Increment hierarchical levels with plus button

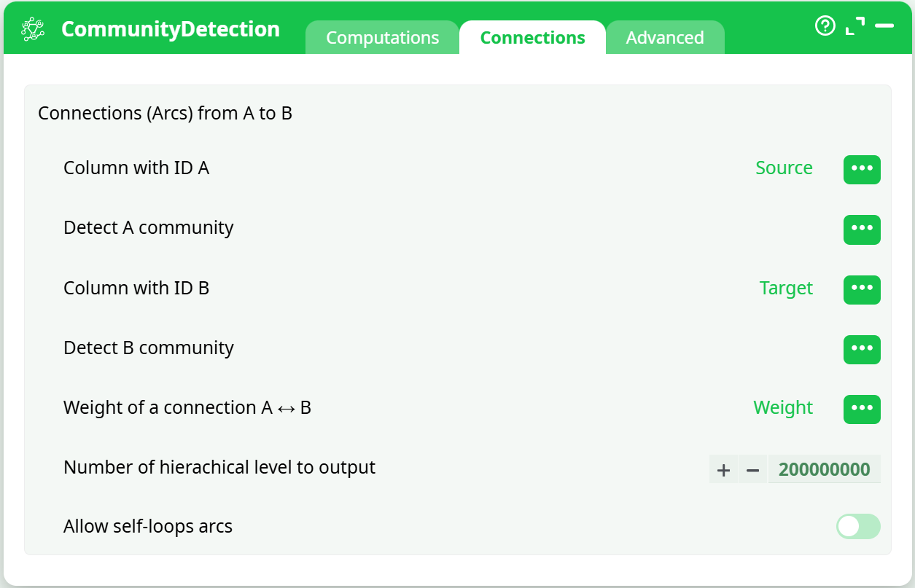[x=723, y=469]
